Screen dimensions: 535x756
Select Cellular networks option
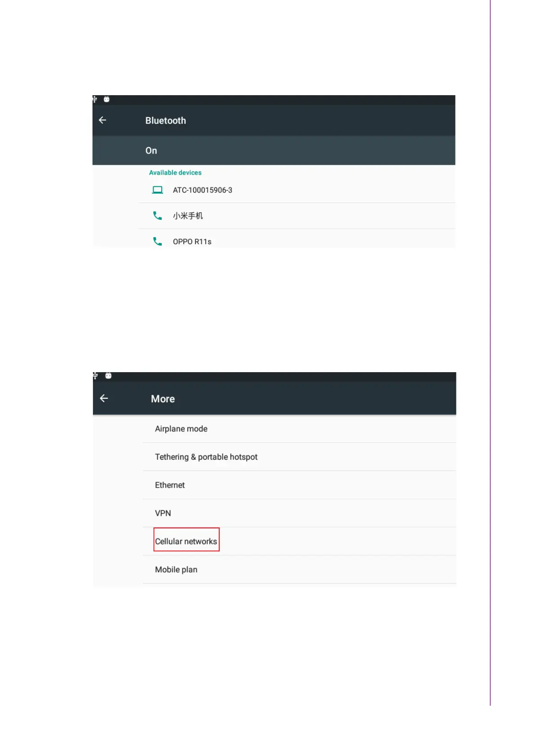(x=186, y=541)
